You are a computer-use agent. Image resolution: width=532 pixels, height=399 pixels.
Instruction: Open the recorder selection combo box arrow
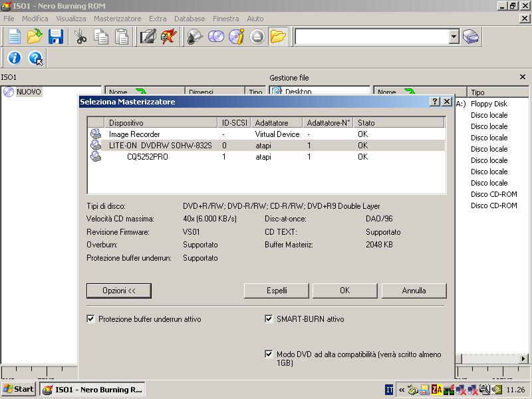coord(454,37)
